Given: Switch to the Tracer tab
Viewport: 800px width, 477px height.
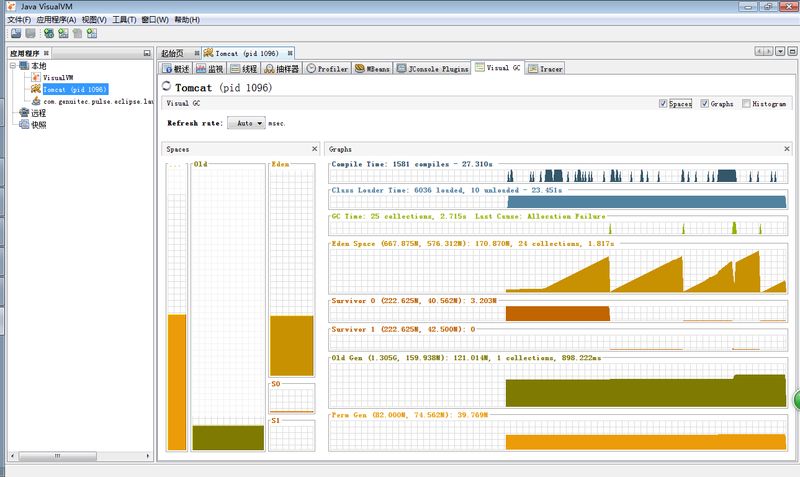Looking at the screenshot, I should click(545, 68).
